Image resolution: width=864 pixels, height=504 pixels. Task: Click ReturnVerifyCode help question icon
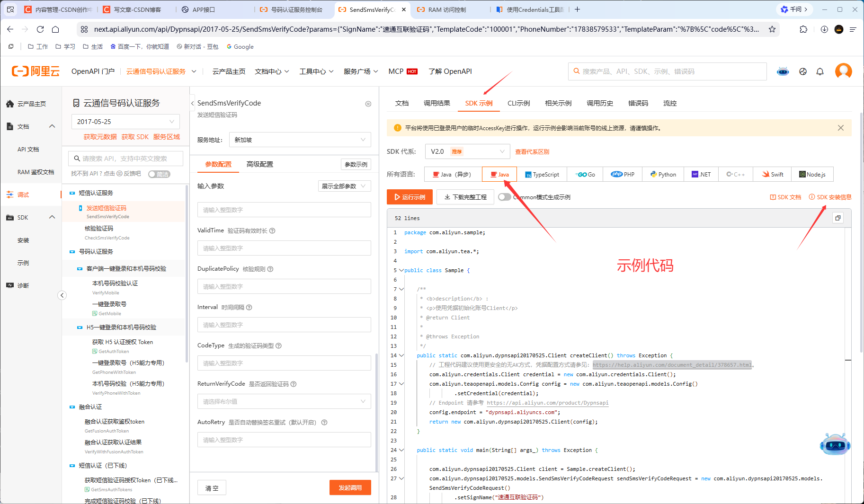point(294,384)
